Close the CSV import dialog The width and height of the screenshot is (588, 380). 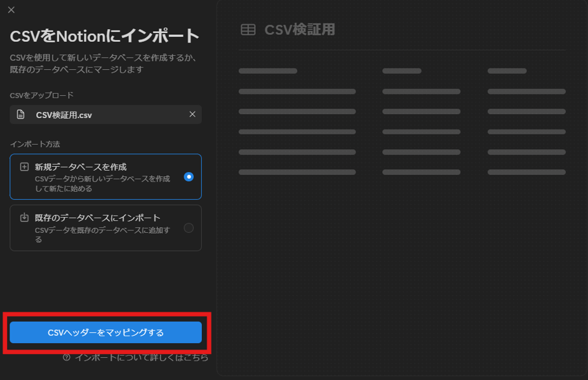click(x=11, y=10)
